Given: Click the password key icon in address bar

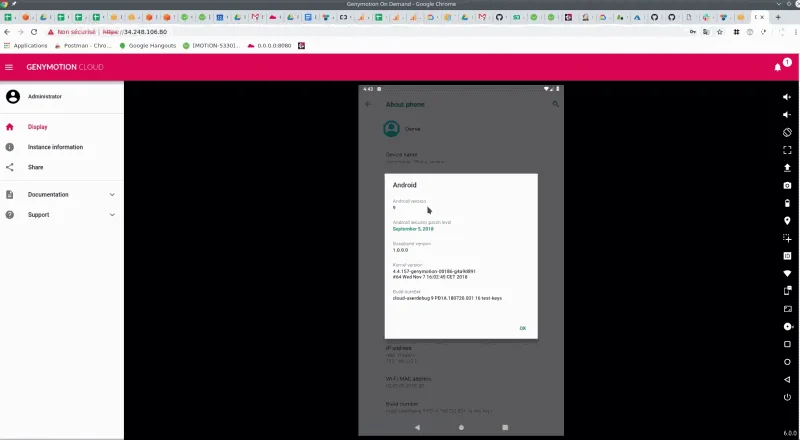Looking at the screenshot, I should pyautogui.click(x=692, y=32).
